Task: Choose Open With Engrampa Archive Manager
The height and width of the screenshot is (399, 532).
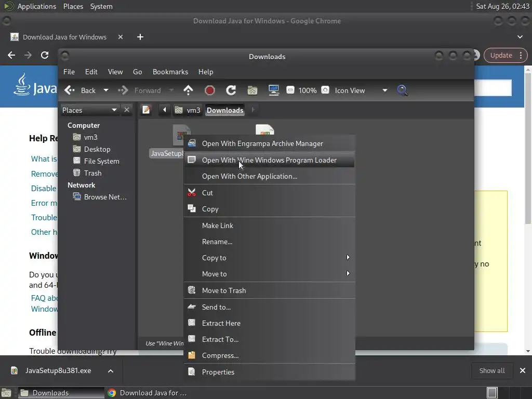Action: click(x=270, y=143)
